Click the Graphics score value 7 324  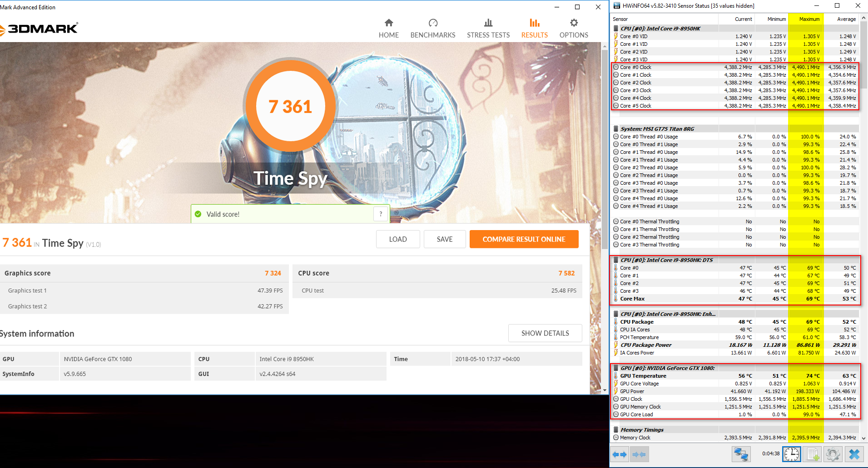273,273
